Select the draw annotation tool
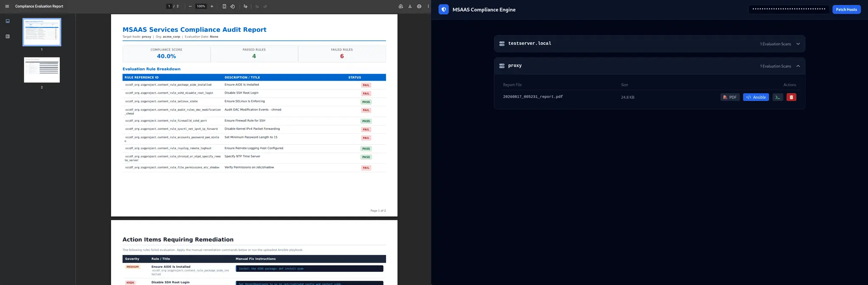 click(x=245, y=6)
